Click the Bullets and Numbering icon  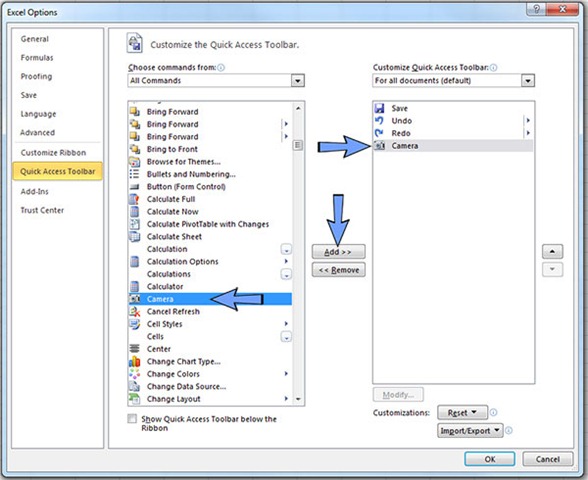point(134,174)
